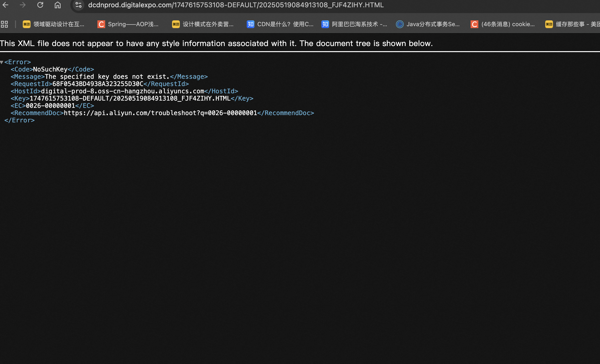This screenshot has width=600, height=364.
Task: Open the 阿里巴巴淘系技术 bookmark
Action: (x=354, y=24)
